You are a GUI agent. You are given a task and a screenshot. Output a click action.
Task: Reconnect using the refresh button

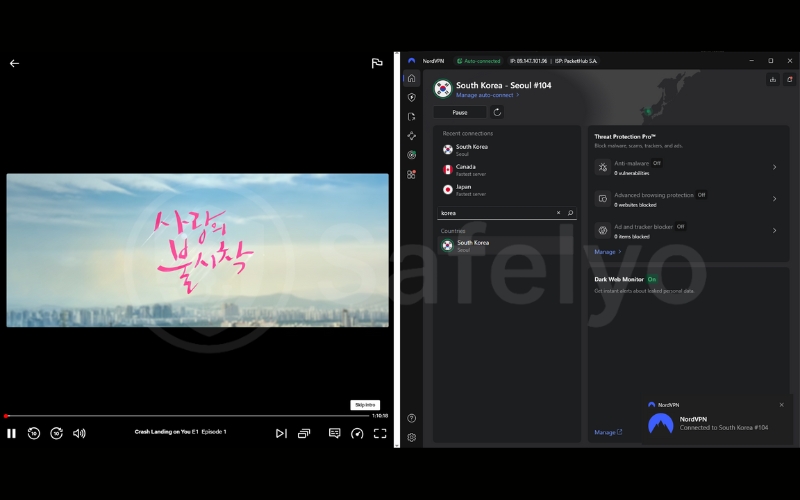pyautogui.click(x=497, y=112)
